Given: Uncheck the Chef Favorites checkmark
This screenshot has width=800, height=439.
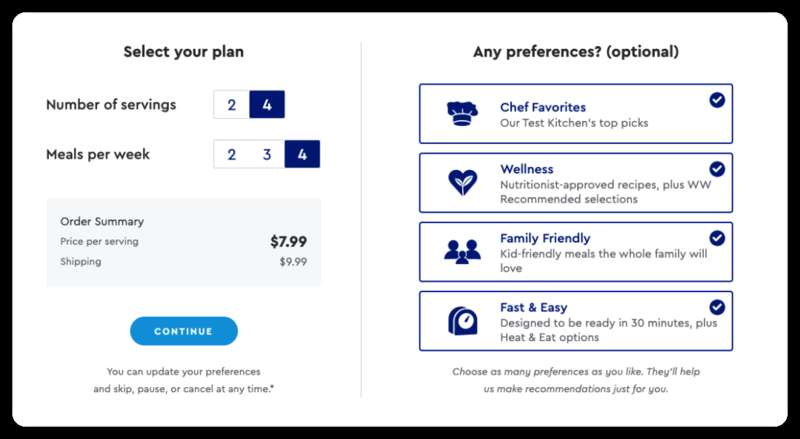Looking at the screenshot, I should (717, 100).
